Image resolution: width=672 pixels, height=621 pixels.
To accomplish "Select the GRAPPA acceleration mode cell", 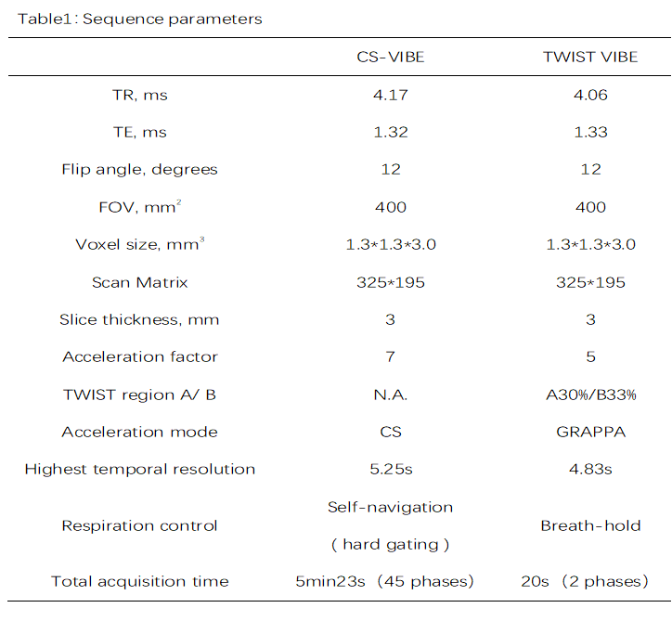I will [x=590, y=432].
